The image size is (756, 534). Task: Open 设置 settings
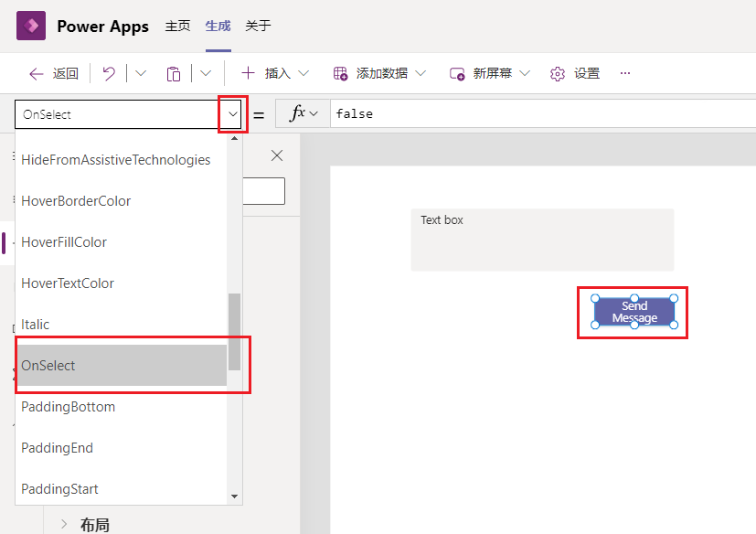pos(575,73)
